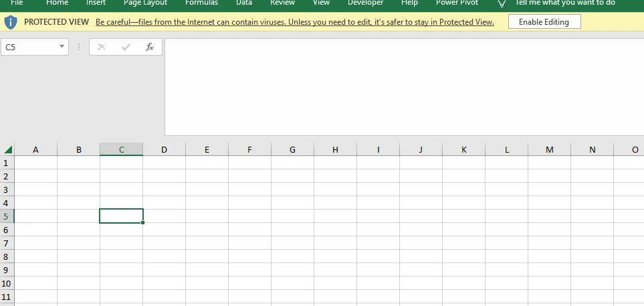Click the Enter checkmark formula bar icon

point(126,48)
